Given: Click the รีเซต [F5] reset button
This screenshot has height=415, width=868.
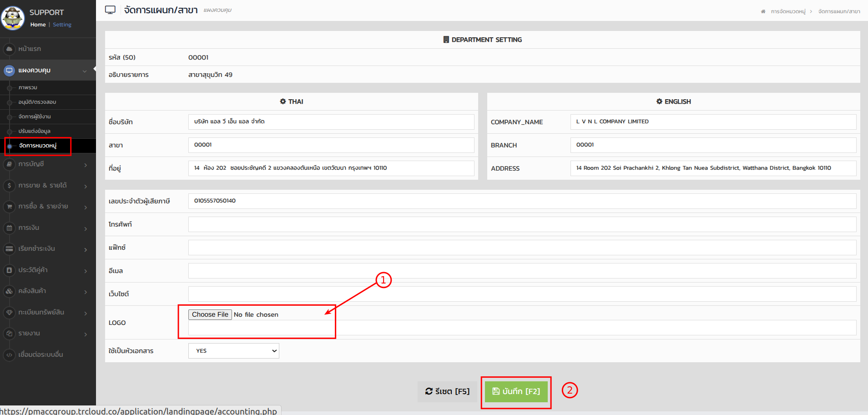Looking at the screenshot, I should pyautogui.click(x=447, y=391).
